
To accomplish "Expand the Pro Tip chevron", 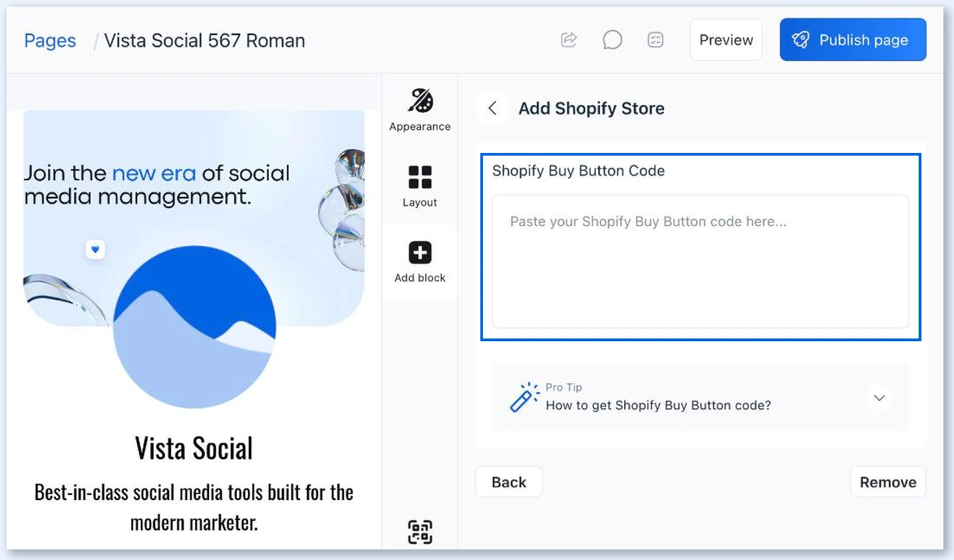I will [x=879, y=398].
